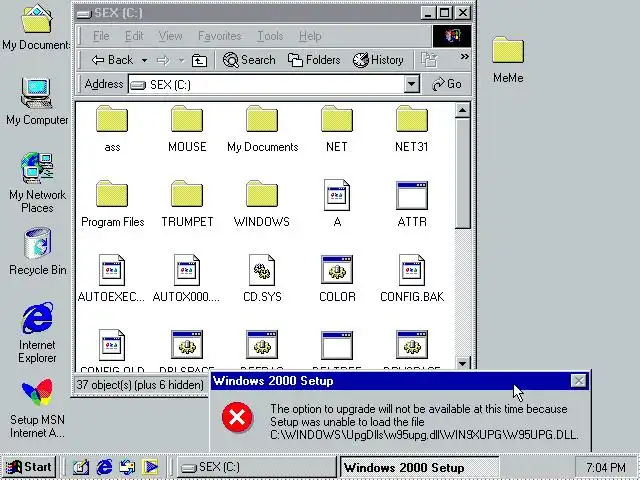The height and width of the screenshot is (480, 640).
Task: Open My Documents desktop icon
Action: point(36,28)
